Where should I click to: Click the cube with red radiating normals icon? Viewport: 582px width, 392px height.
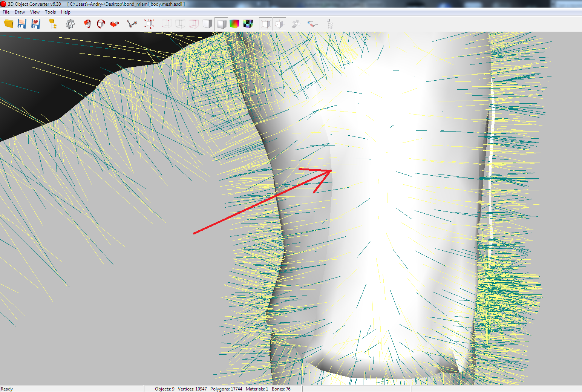[149, 24]
